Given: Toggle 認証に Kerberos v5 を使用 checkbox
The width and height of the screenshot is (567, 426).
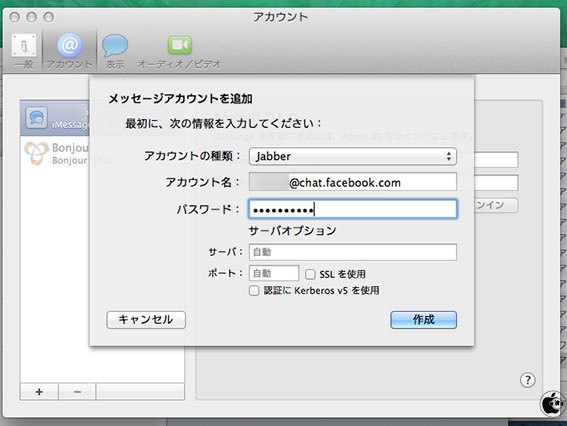Looking at the screenshot, I should [254, 290].
